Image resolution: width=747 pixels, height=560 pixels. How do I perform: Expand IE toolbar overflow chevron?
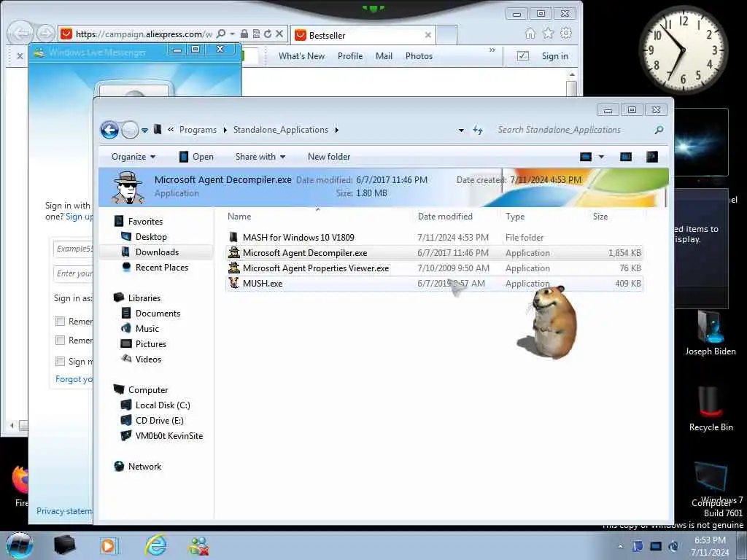tap(492, 50)
